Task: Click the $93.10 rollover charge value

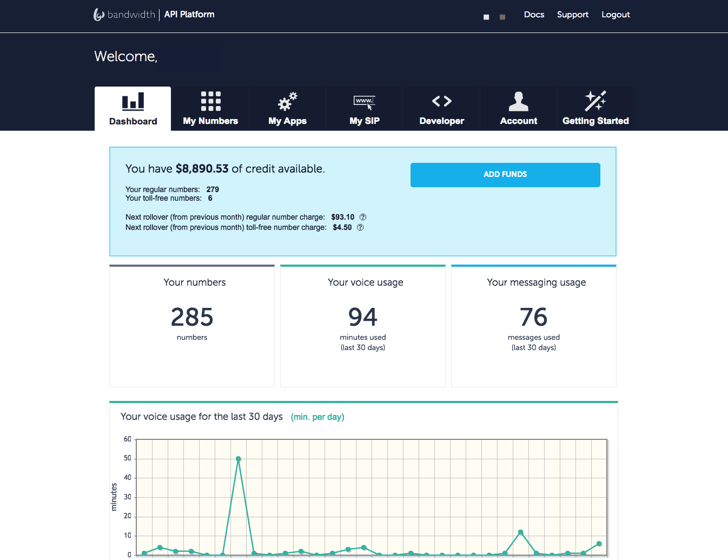Action: (343, 217)
